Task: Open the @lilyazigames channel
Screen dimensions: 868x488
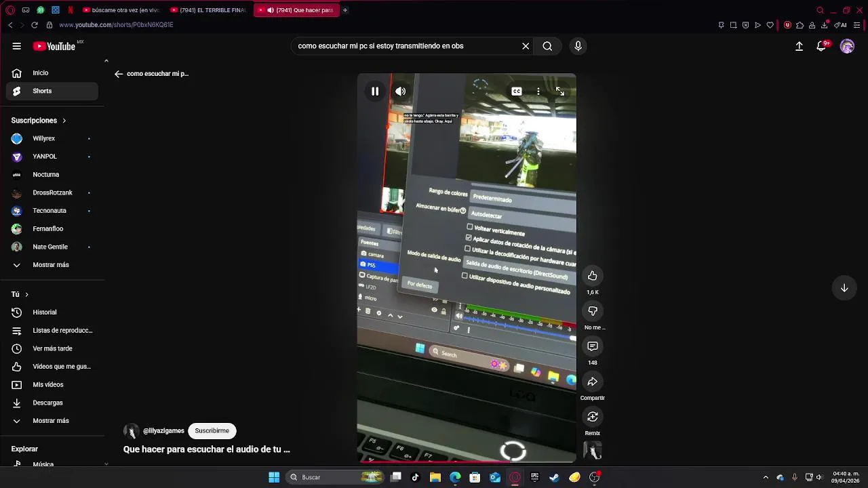Action: 163,431
